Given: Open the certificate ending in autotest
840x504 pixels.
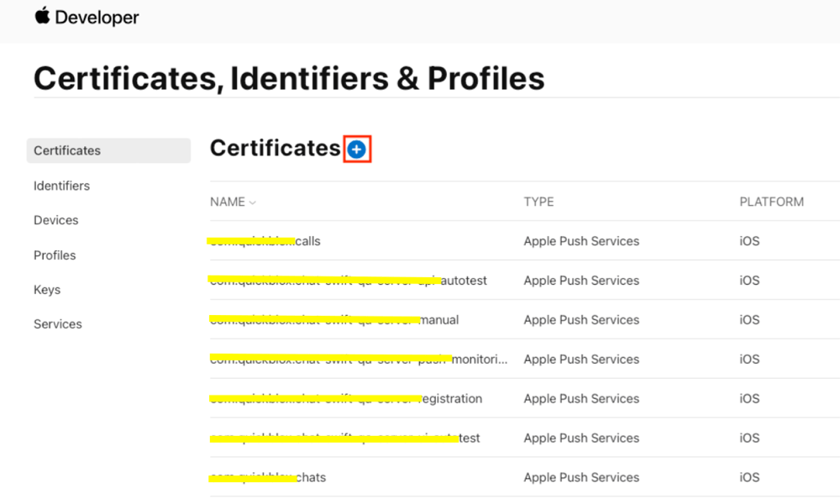Looking at the screenshot, I should tap(349, 281).
